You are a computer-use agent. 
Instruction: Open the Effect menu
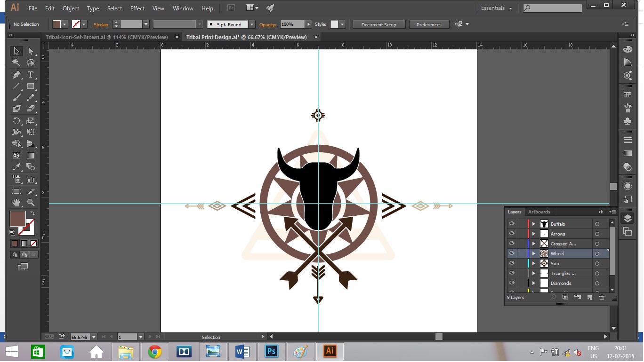click(137, 8)
